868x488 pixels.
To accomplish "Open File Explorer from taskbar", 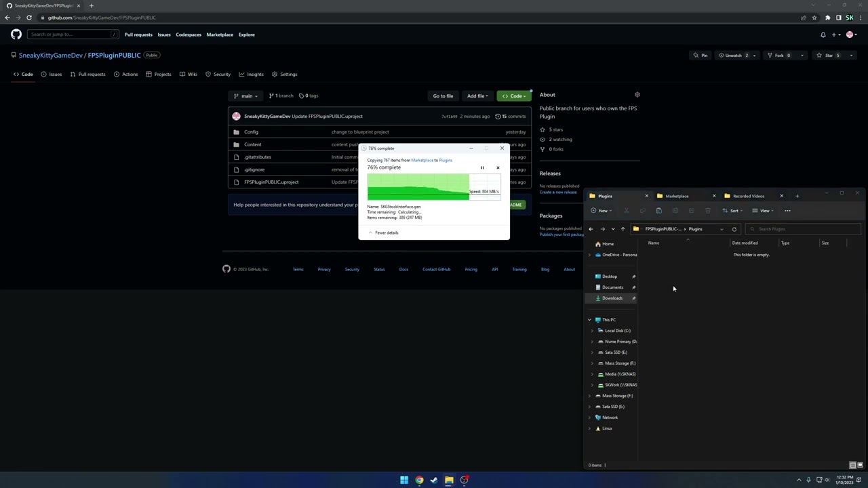I will click(449, 480).
